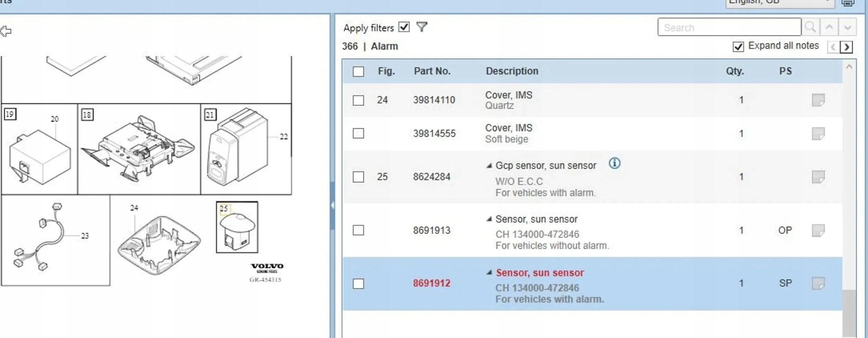The image size is (868, 338).
Task: Click into the Search input field
Action: click(729, 27)
